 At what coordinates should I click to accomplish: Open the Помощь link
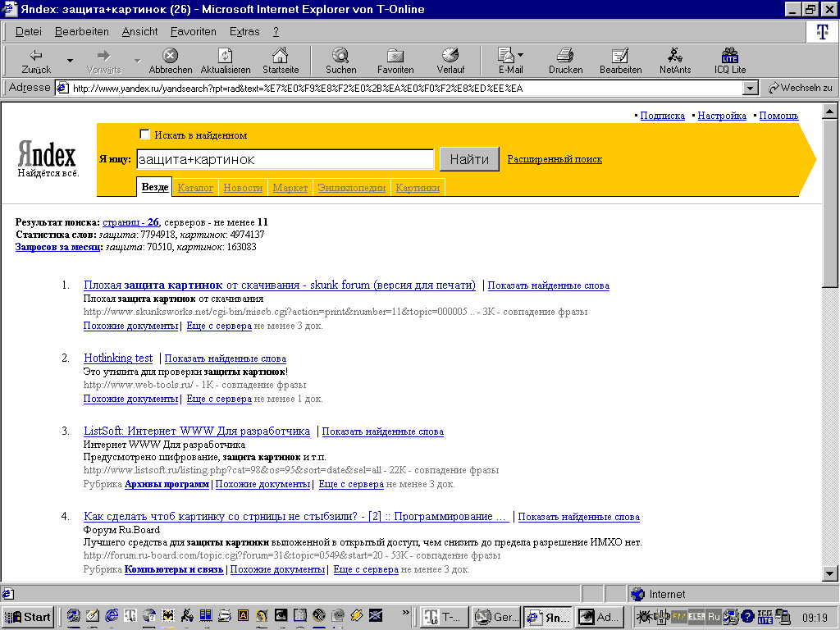[778, 115]
